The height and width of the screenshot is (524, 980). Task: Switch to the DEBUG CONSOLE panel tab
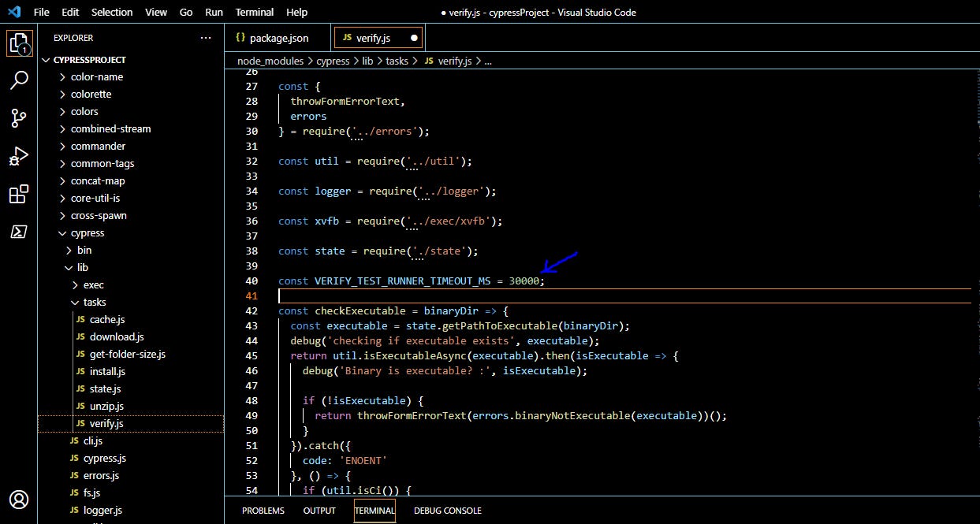click(x=447, y=511)
